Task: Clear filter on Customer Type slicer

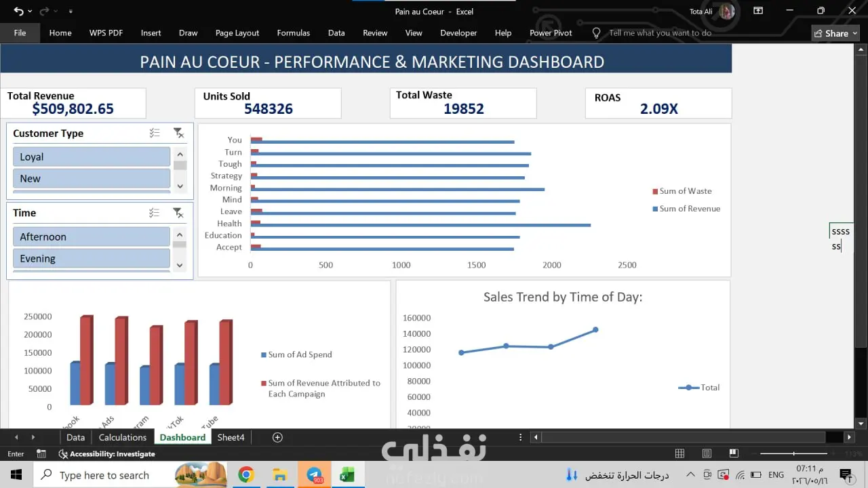Action: [x=178, y=134]
